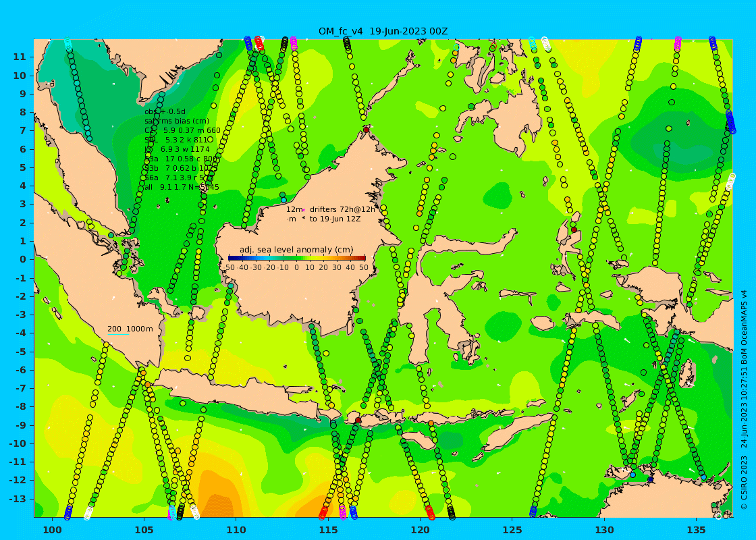756x540 pixels.
Task: Click the dark red end of the colorbar
Action: tap(362, 258)
